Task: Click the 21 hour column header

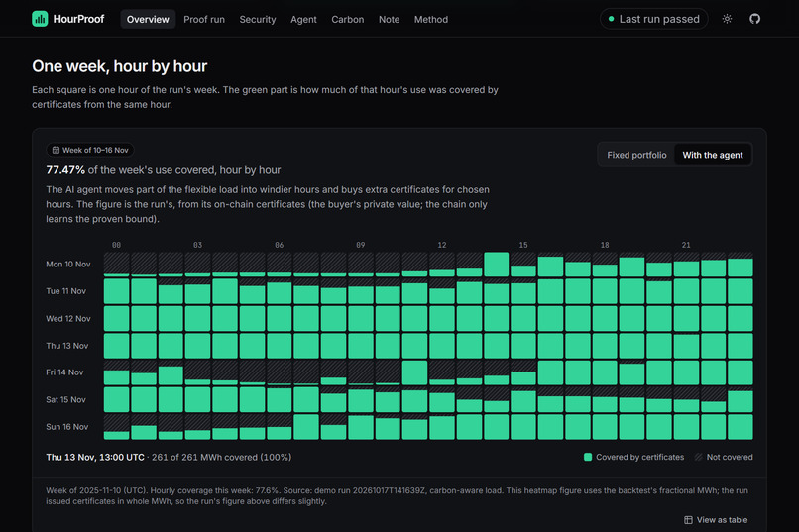Action: pos(686,245)
